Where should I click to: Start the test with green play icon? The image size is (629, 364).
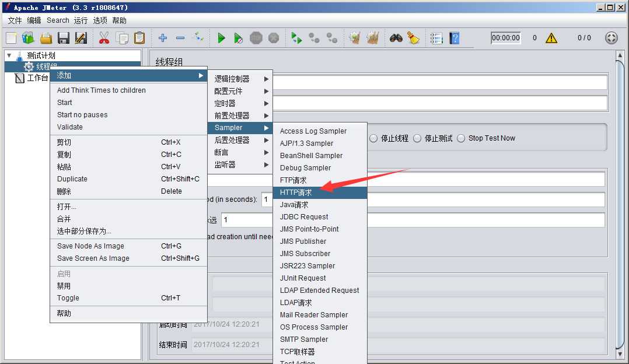coord(221,38)
